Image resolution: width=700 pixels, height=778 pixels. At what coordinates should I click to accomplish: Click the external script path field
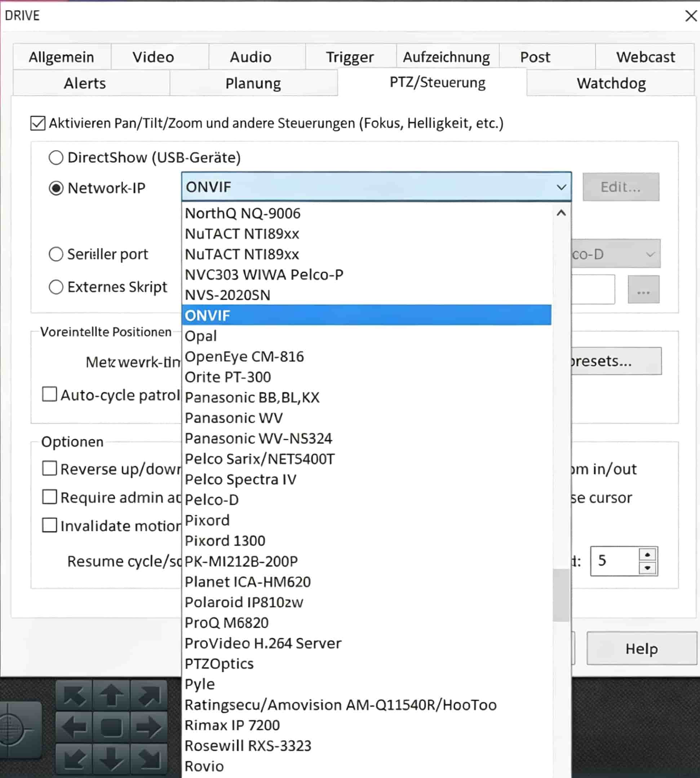coord(593,289)
